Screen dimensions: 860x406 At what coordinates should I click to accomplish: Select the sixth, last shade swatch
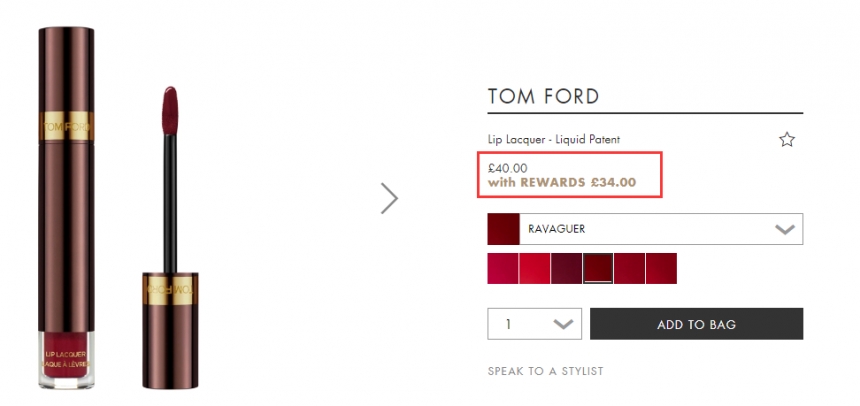[661, 268]
